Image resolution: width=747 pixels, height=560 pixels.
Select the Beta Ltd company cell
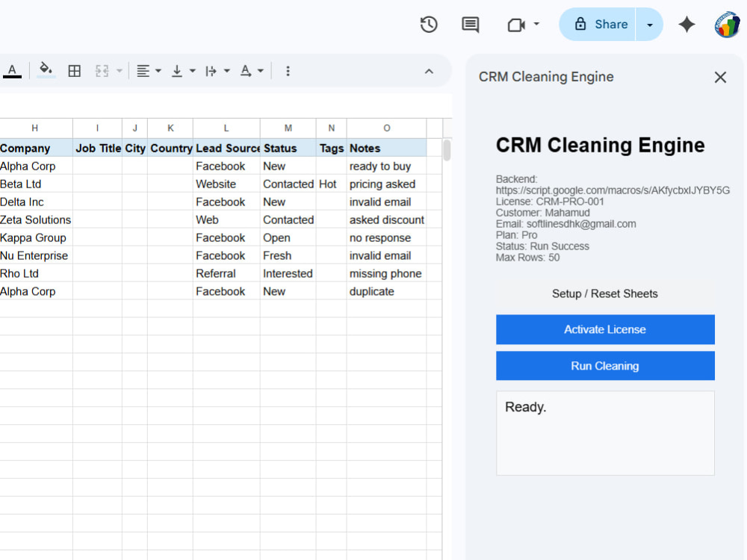[x=36, y=184]
